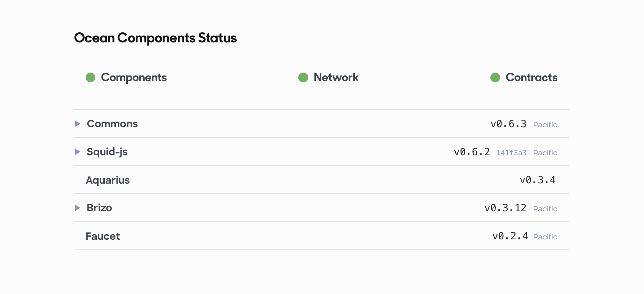Click the Ocean Components Status heading
Screen dimensions: 644x294
(155, 38)
